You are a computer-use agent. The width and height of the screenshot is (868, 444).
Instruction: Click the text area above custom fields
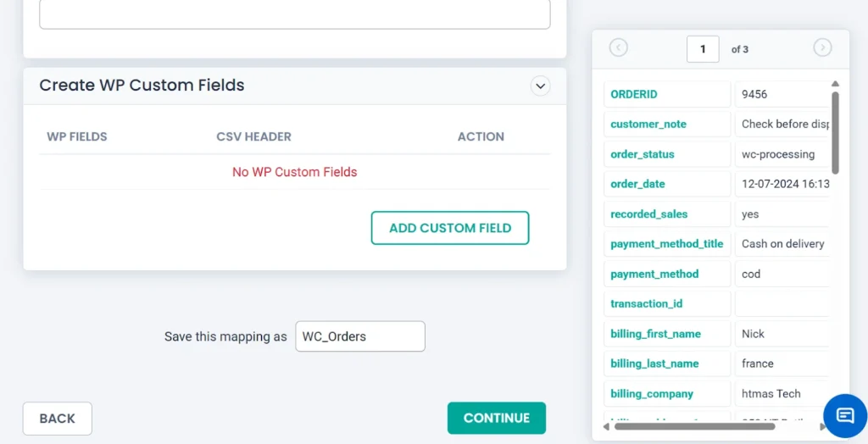295,14
